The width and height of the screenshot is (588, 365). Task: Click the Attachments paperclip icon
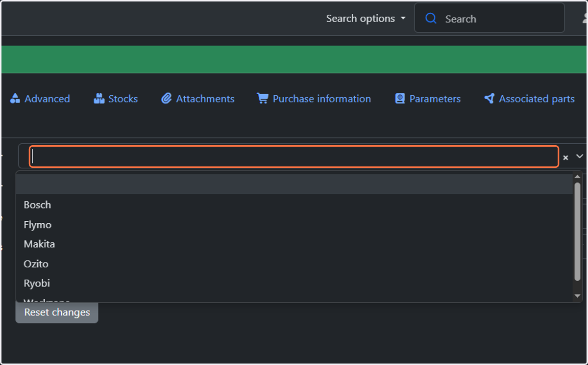click(167, 99)
